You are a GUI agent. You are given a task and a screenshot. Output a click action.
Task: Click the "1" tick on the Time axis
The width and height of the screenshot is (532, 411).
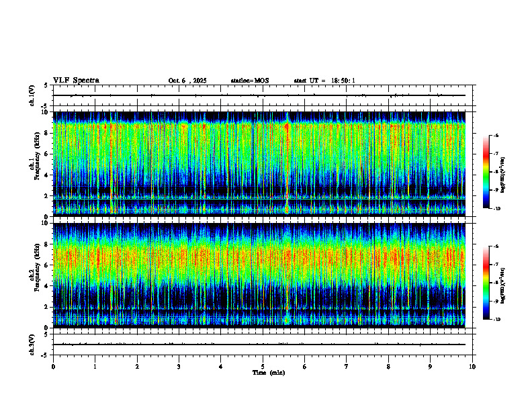95,367
